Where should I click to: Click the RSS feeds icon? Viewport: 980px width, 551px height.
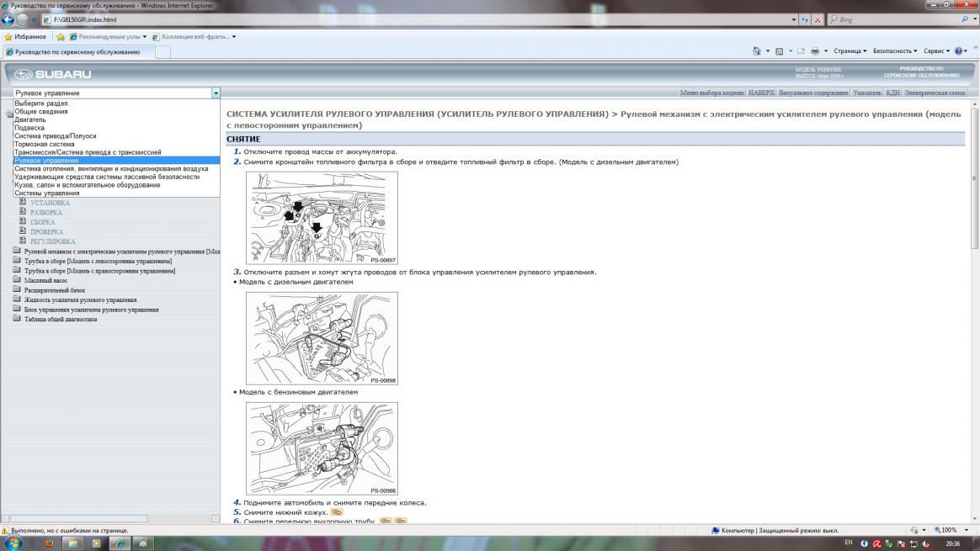(x=780, y=51)
